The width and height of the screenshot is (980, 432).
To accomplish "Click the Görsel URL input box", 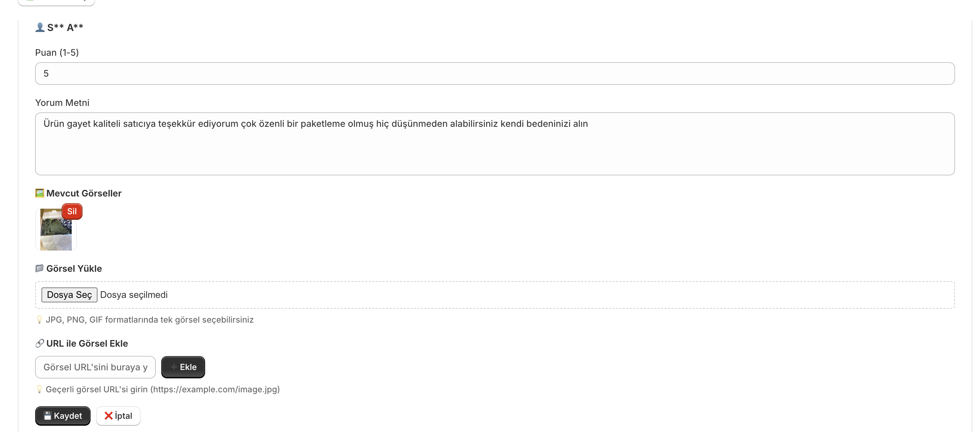I will pos(95,367).
